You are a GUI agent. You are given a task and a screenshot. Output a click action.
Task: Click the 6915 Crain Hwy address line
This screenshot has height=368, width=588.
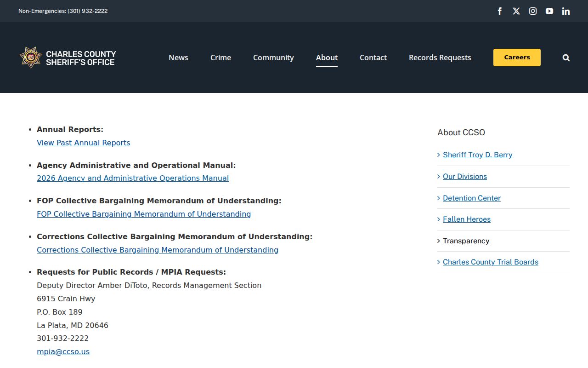pyautogui.click(x=66, y=299)
